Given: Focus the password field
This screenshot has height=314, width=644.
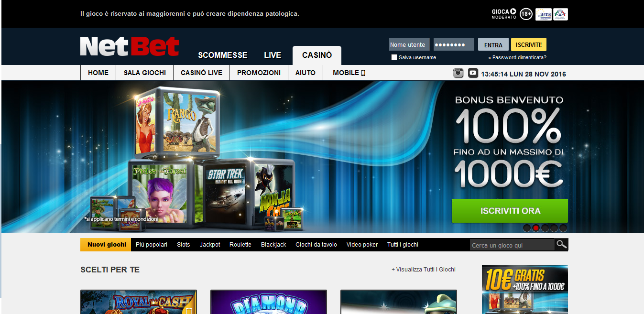Looking at the screenshot, I should click(x=454, y=44).
